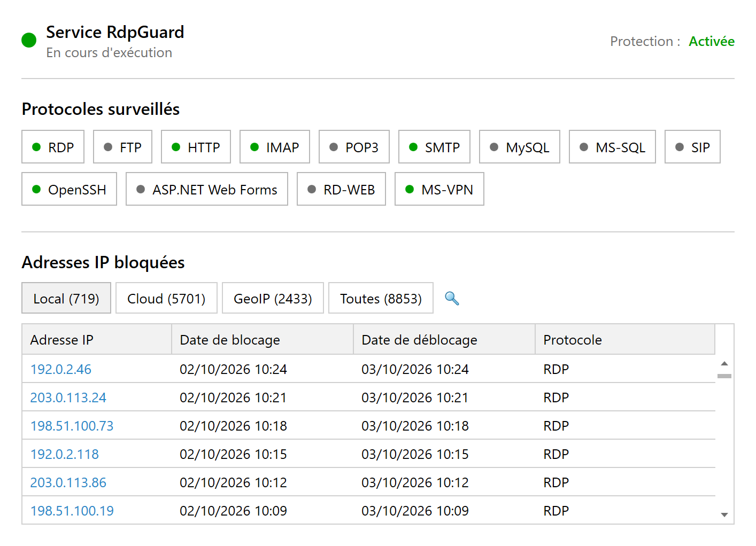
Task: Click the table scrollbar thumb
Action: coord(724,376)
